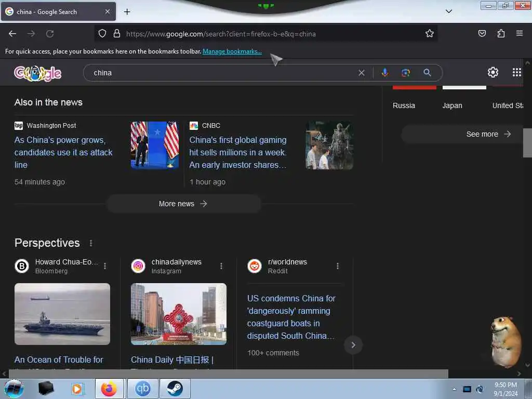Clear the Google search box text
Screen dimensions: 532x399
tap(362, 73)
